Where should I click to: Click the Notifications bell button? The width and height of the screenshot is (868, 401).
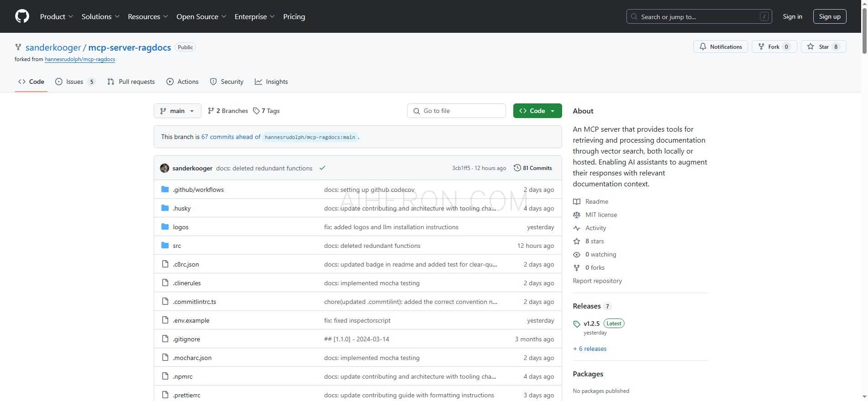tap(720, 47)
